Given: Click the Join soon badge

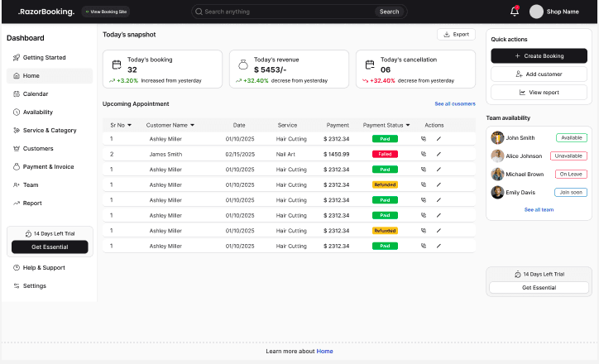Looking at the screenshot, I should tap(571, 192).
